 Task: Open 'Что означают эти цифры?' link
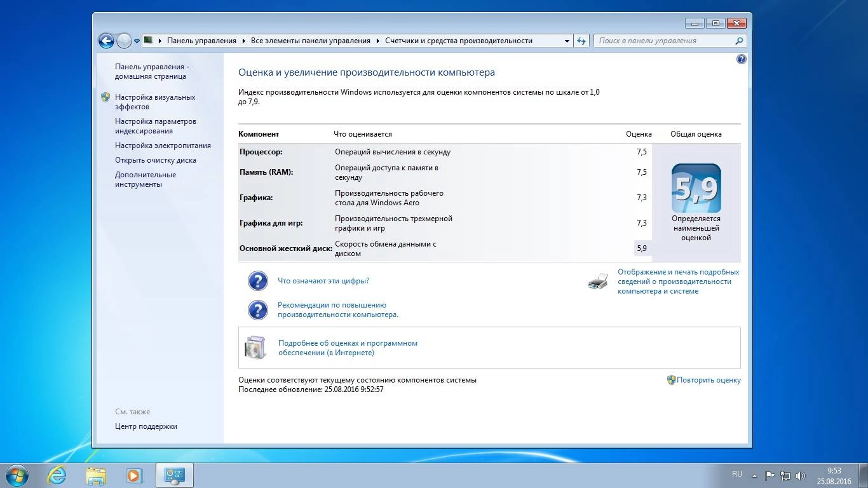tap(323, 281)
